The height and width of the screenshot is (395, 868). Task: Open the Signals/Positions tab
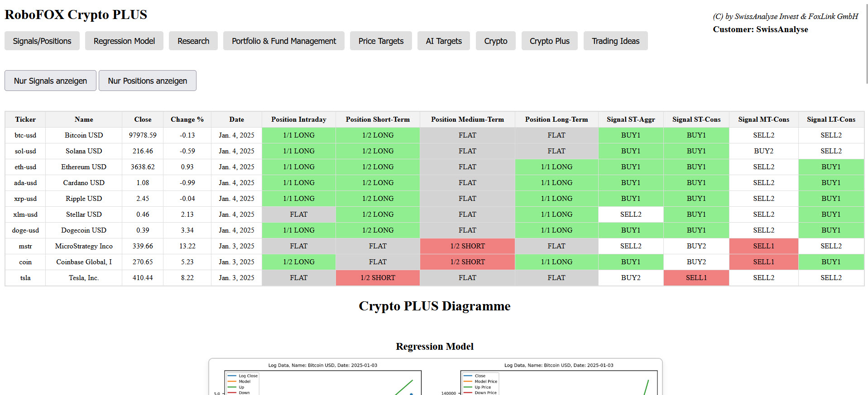pyautogui.click(x=42, y=41)
